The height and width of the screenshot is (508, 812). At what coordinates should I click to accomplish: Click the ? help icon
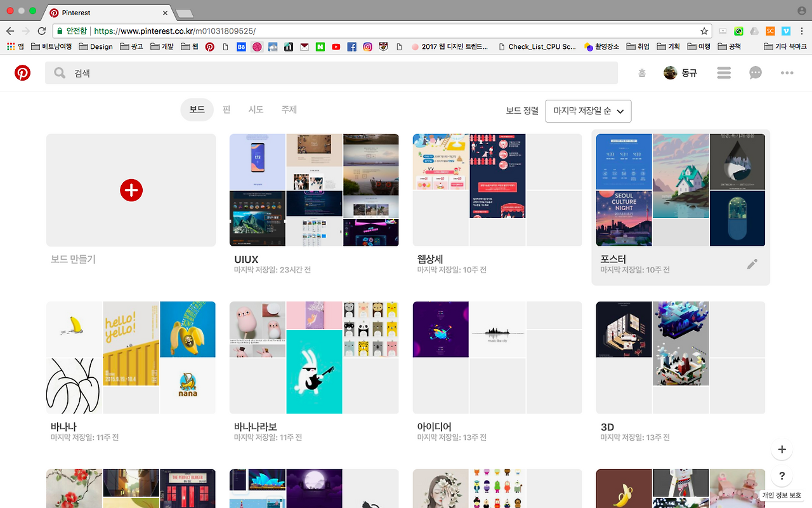[782, 476]
